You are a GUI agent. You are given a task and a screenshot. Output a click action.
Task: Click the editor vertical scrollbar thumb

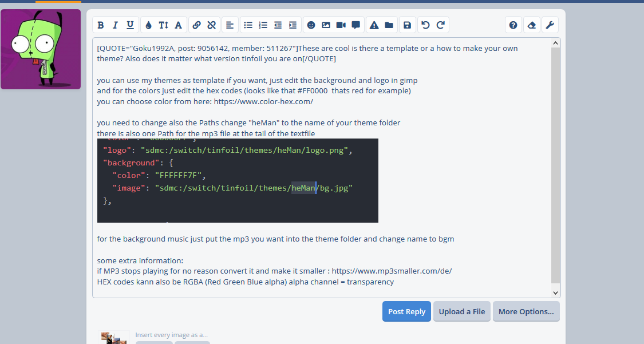point(555,165)
